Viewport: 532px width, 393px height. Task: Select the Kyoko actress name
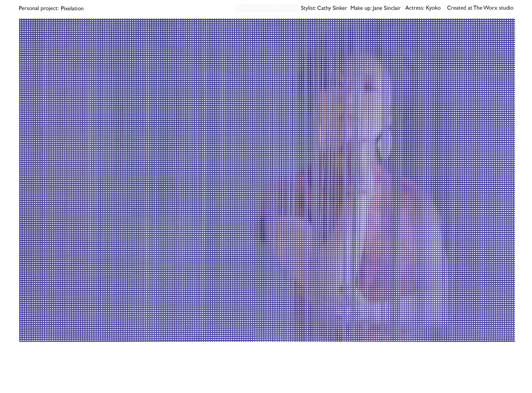[x=433, y=8]
